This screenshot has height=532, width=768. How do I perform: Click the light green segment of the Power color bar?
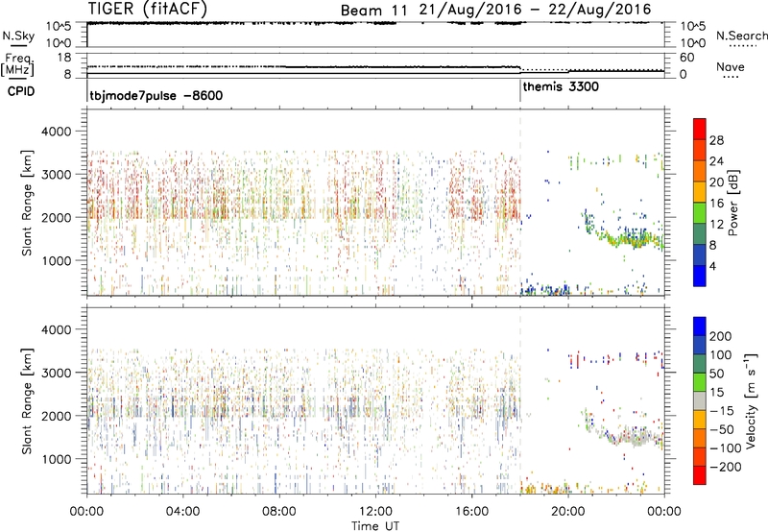pos(700,213)
